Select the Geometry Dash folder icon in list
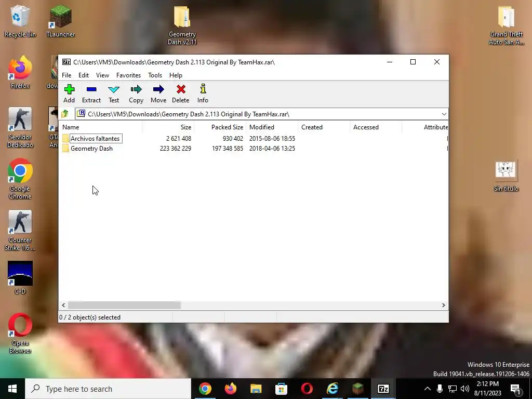This screenshot has height=399, width=532. [65, 148]
